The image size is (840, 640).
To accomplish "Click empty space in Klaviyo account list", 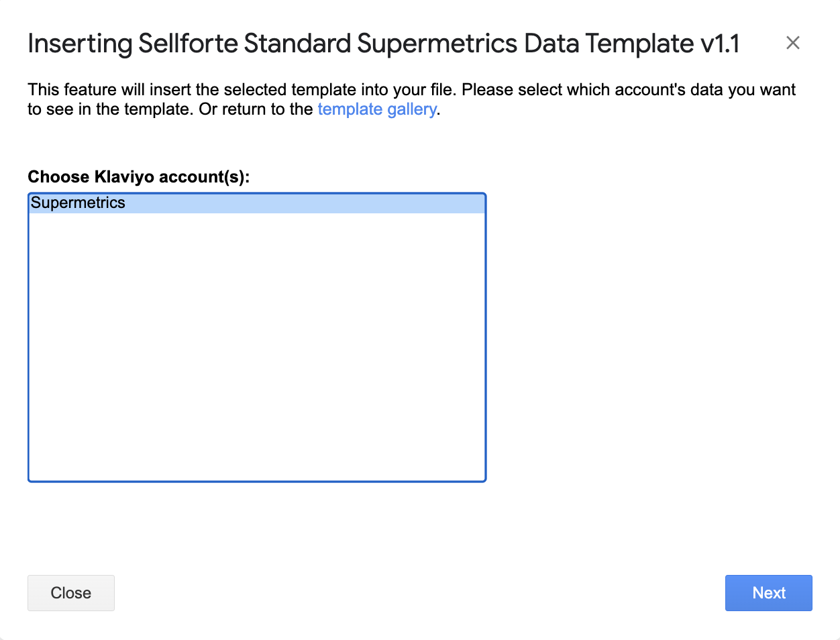I will coord(256,349).
